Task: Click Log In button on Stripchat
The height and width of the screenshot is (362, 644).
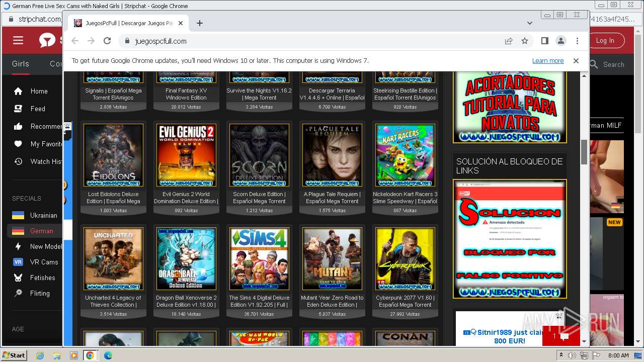Action: (x=605, y=41)
